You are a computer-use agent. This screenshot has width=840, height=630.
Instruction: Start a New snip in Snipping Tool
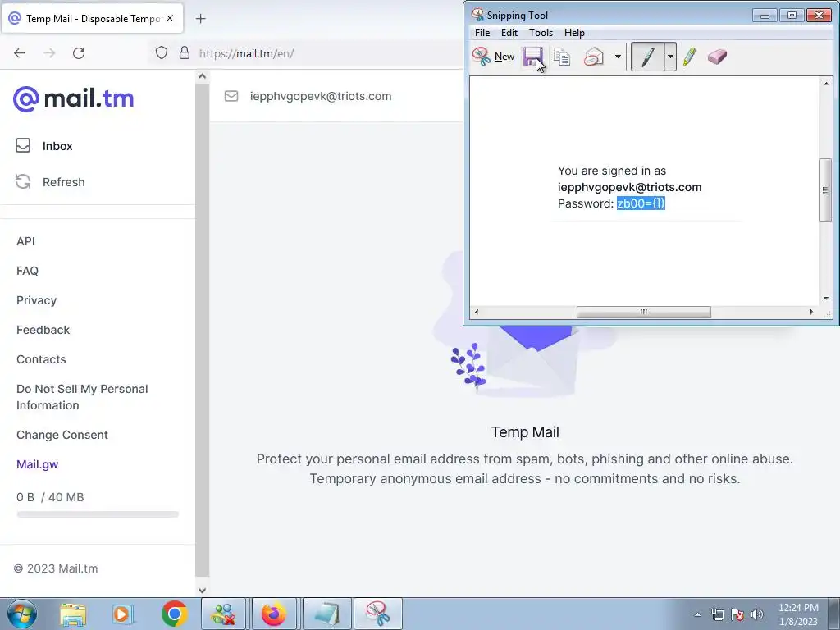pos(493,57)
